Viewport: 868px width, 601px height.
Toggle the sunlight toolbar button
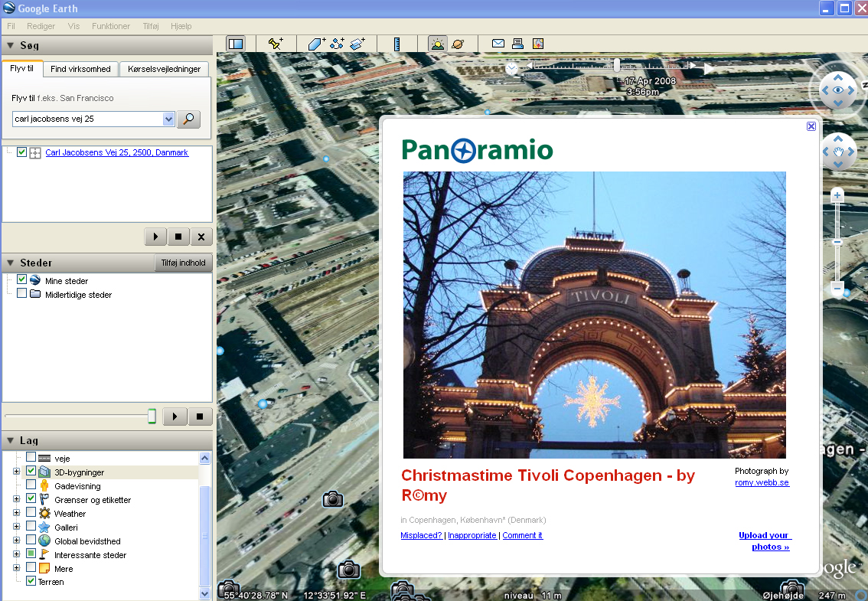437,44
